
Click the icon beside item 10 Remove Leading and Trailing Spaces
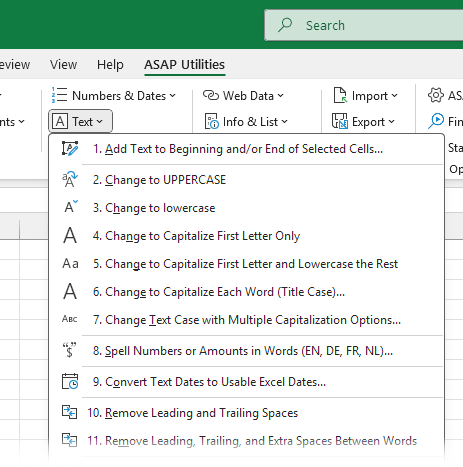[70, 412]
